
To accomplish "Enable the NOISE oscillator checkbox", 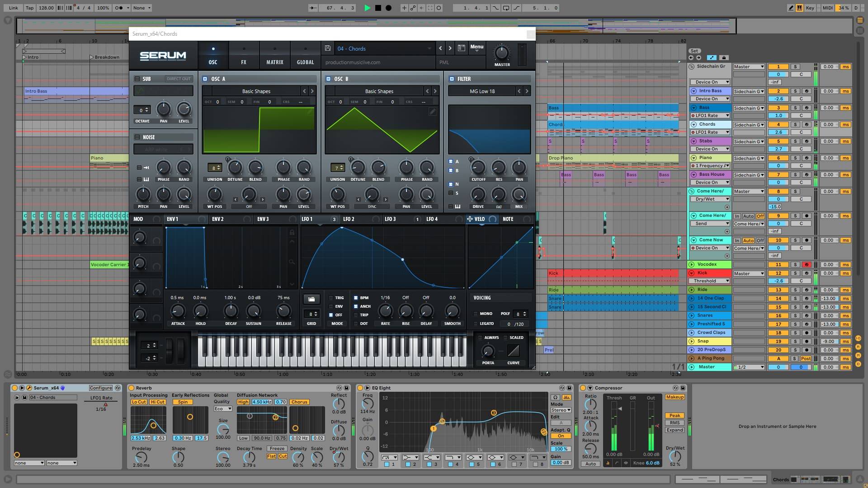I will coord(137,137).
